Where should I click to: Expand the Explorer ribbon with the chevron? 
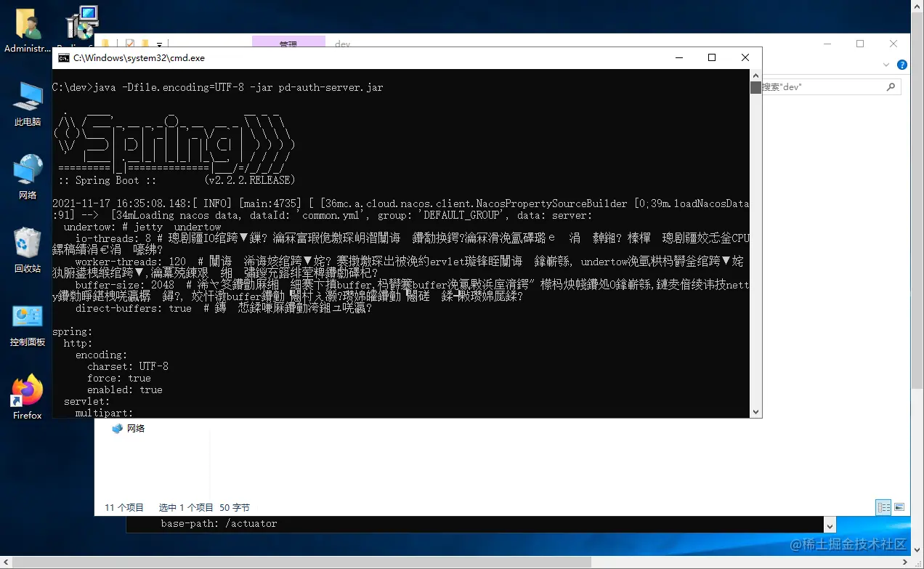coord(886,65)
